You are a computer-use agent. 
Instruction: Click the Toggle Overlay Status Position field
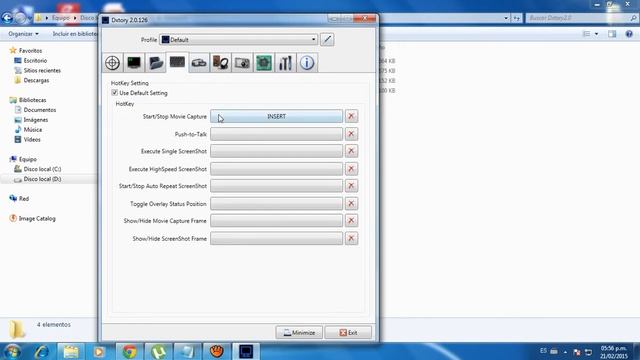click(x=276, y=203)
